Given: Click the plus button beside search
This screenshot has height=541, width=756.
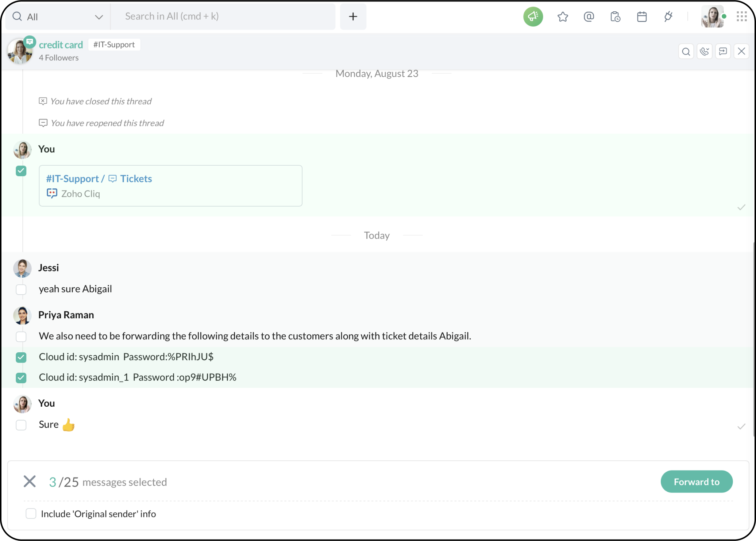Looking at the screenshot, I should (x=353, y=16).
